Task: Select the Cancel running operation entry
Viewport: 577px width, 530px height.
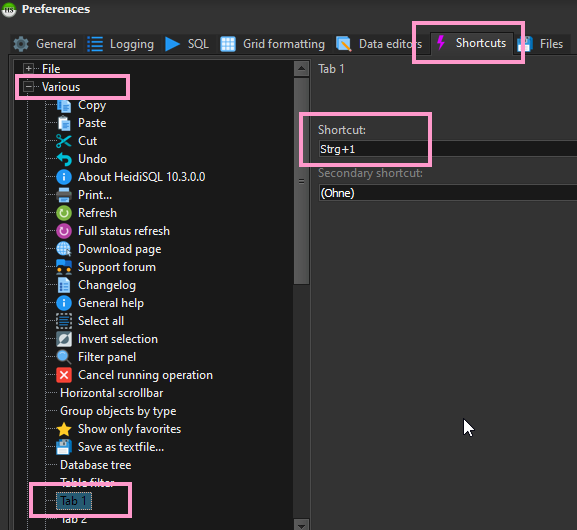Action: click(145, 375)
